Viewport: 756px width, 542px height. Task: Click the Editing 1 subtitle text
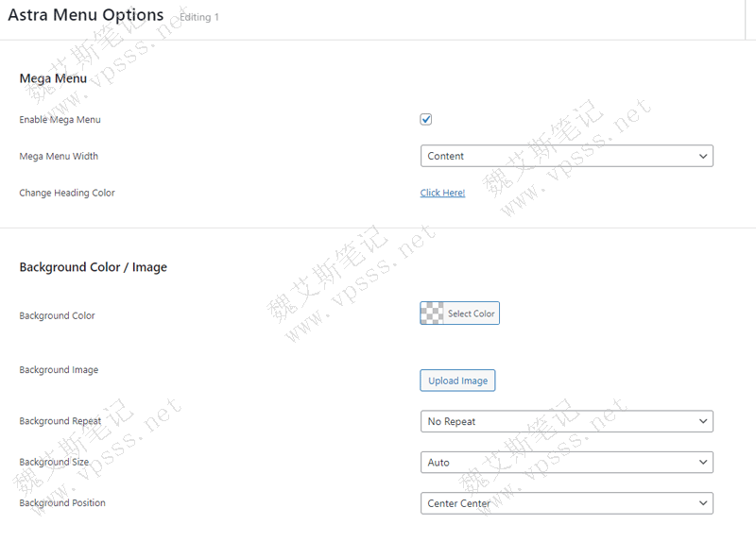click(199, 17)
